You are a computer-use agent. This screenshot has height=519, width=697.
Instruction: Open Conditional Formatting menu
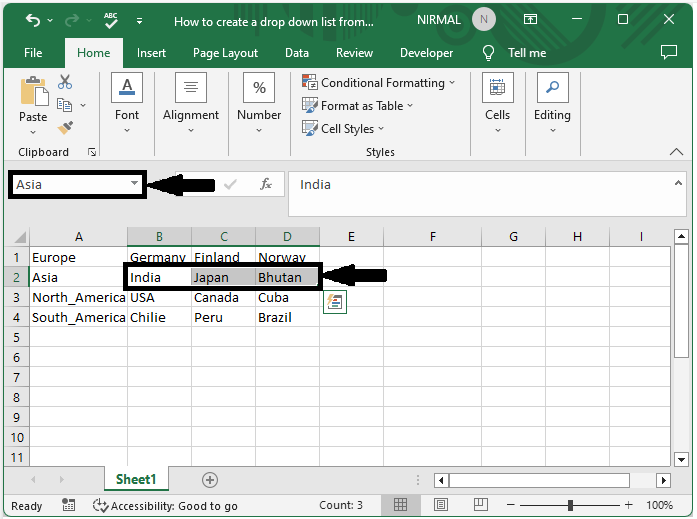[378, 83]
